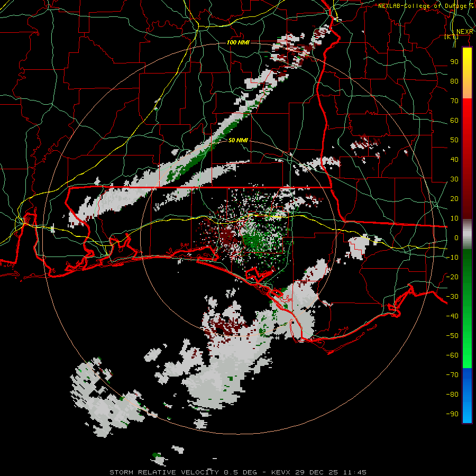The height and width of the screenshot is (476, 476).
Task: Pick the gray zero-velocity segment of color bar
Action: pyautogui.click(x=467, y=234)
